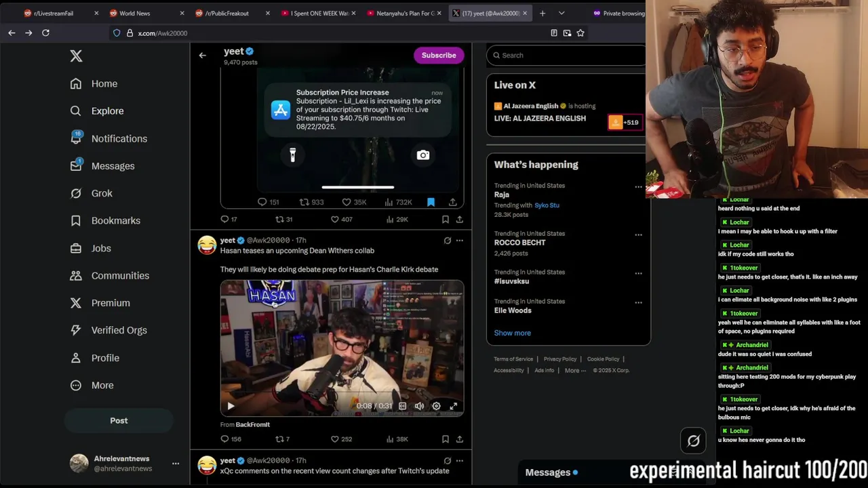
Task: Share the Hasan post with 156 replies
Action: [460, 439]
